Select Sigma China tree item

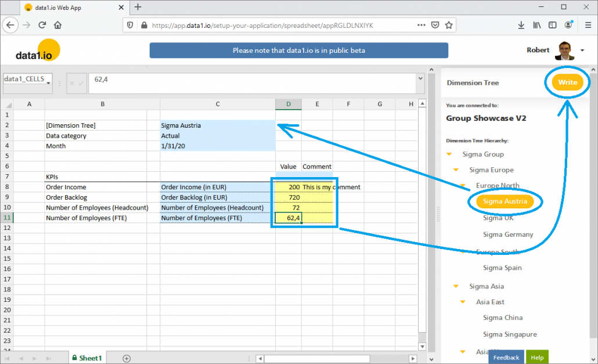tap(503, 318)
